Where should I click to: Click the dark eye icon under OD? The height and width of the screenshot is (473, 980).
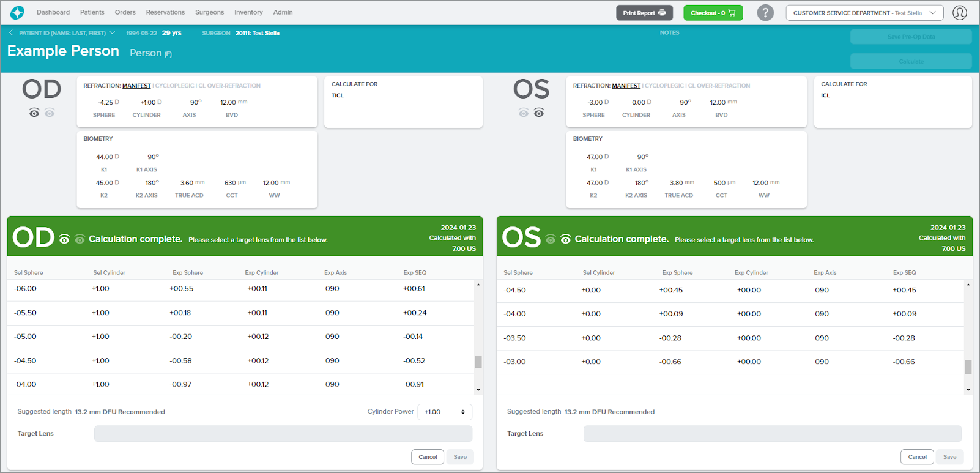pyautogui.click(x=34, y=113)
